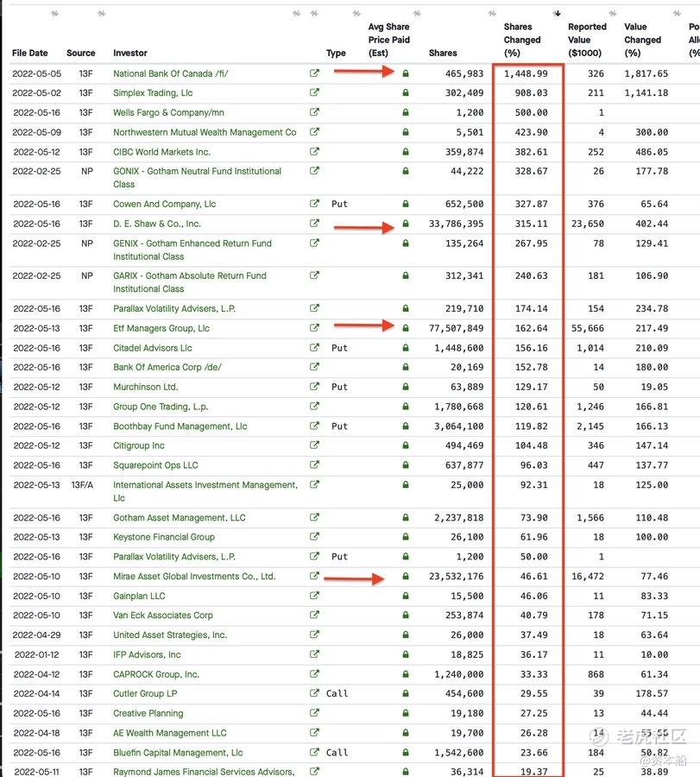This screenshot has height=777, width=700.
Task: Open external link icon for Simplex Trading, Llc
Action: tap(314, 92)
